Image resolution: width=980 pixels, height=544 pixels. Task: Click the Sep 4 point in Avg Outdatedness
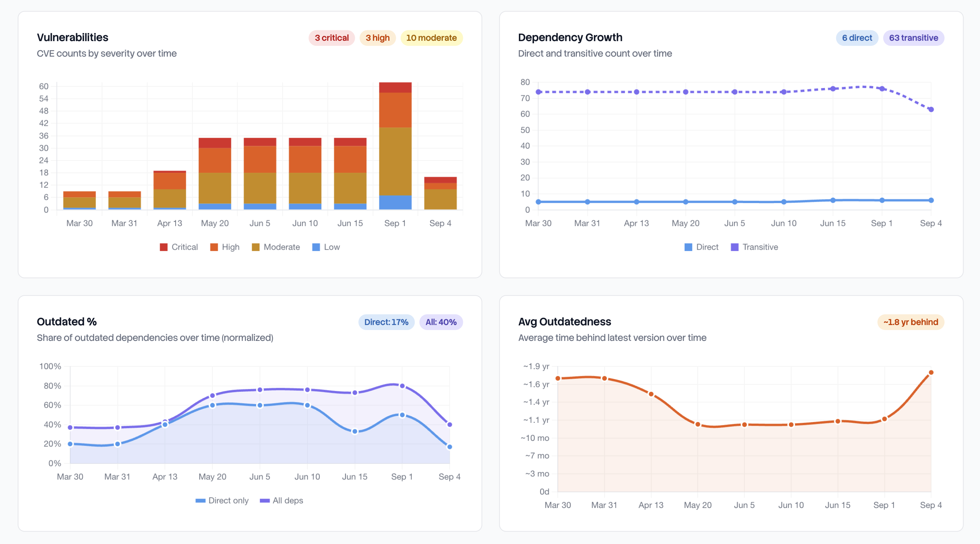(931, 373)
